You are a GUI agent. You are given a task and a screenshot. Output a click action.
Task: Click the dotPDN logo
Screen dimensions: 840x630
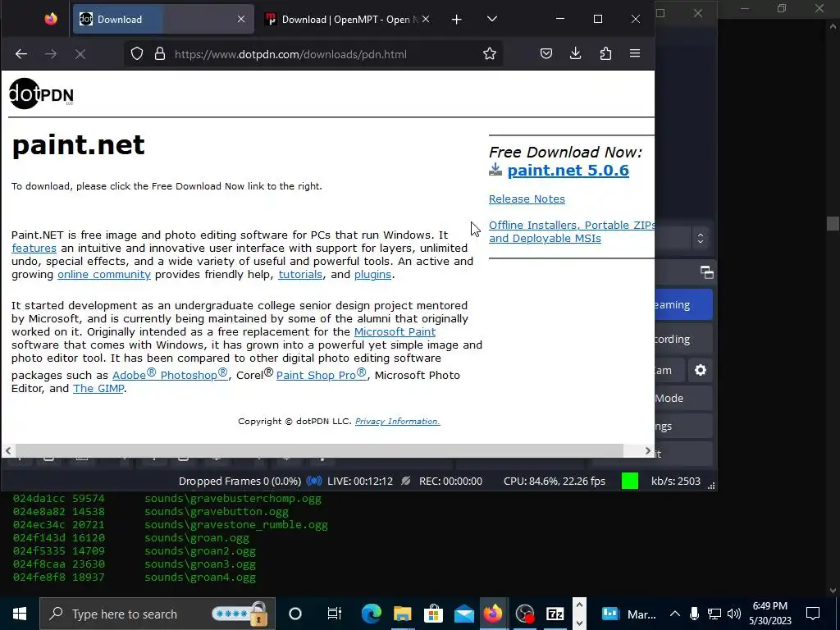click(x=41, y=94)
